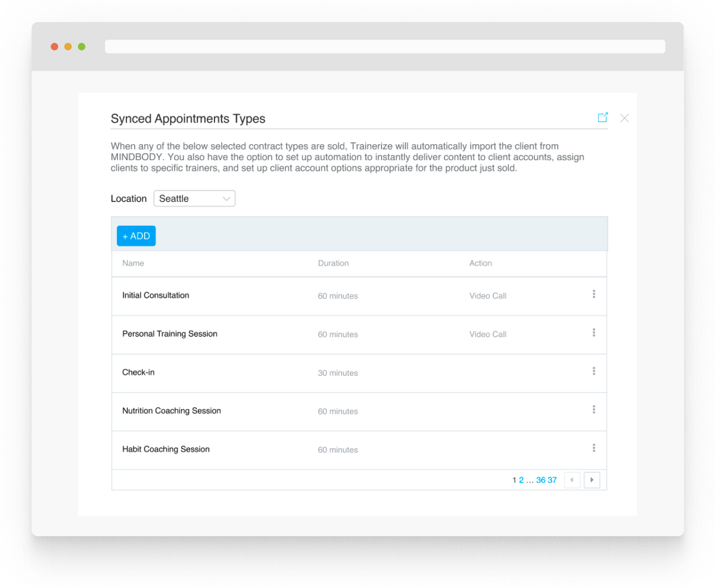Open options menu for Initial Consultation
This screenshot has width=715, height=588.
coord(593,294)
